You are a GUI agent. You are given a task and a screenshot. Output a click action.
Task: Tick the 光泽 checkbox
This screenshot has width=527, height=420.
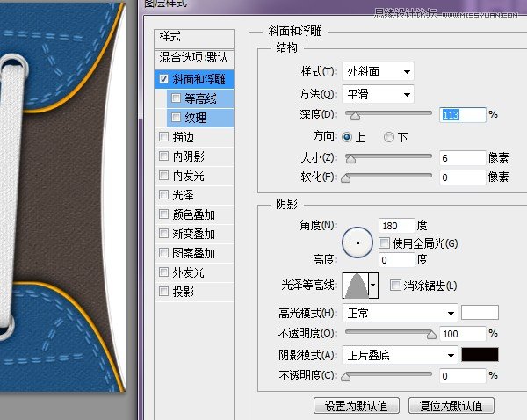click(x=163, y=194)
